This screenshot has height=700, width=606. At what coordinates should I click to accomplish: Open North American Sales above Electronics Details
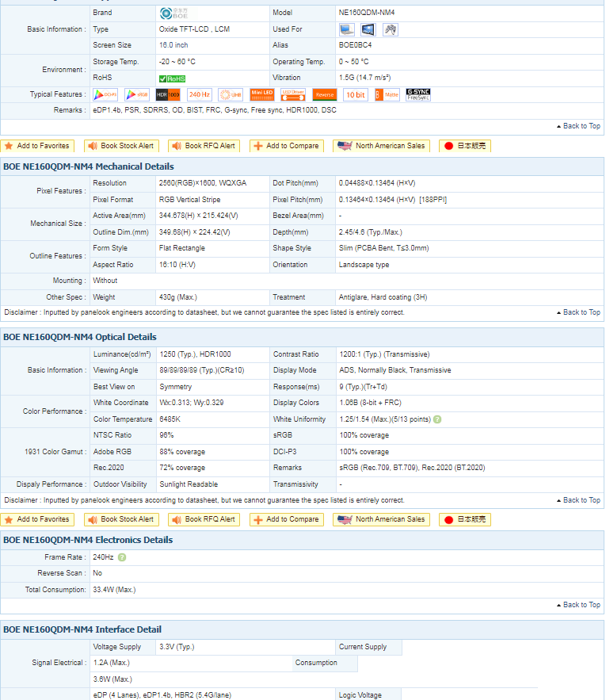pos(382,519)
